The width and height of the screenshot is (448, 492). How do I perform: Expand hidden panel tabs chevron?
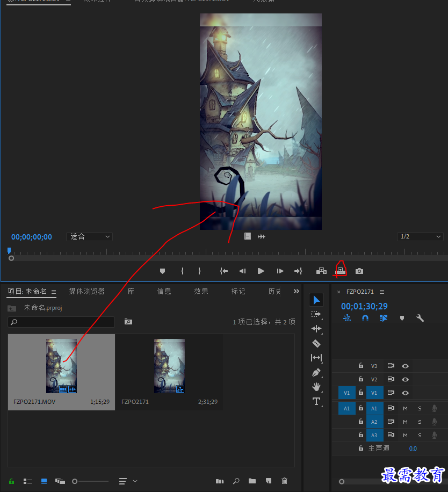tap(297, 291)
